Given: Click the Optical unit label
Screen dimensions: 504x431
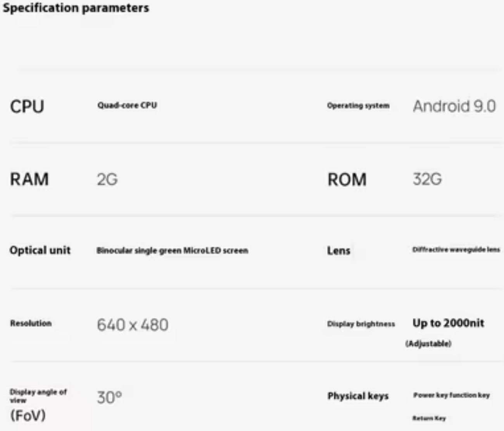Looking at the screenshot, I should [40, 250].
